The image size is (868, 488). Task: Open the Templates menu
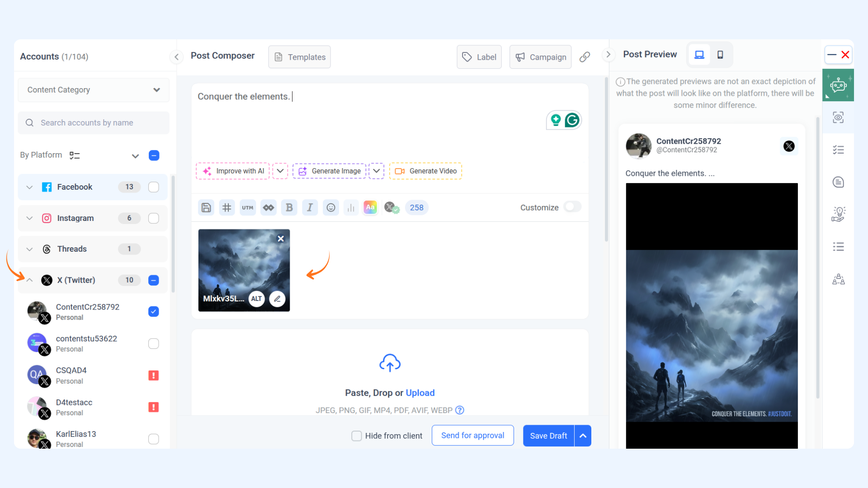pos(299,57)
